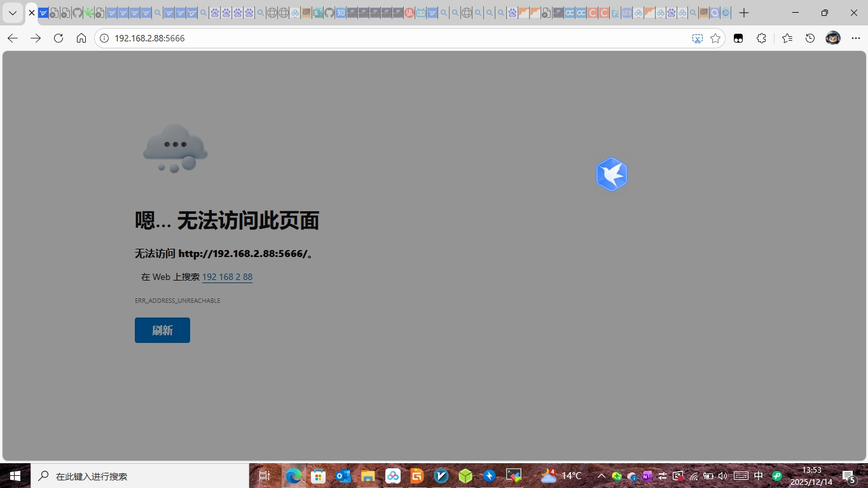Go back to the previous page
This screenshot has width=868, height=488.
(13, 38)
